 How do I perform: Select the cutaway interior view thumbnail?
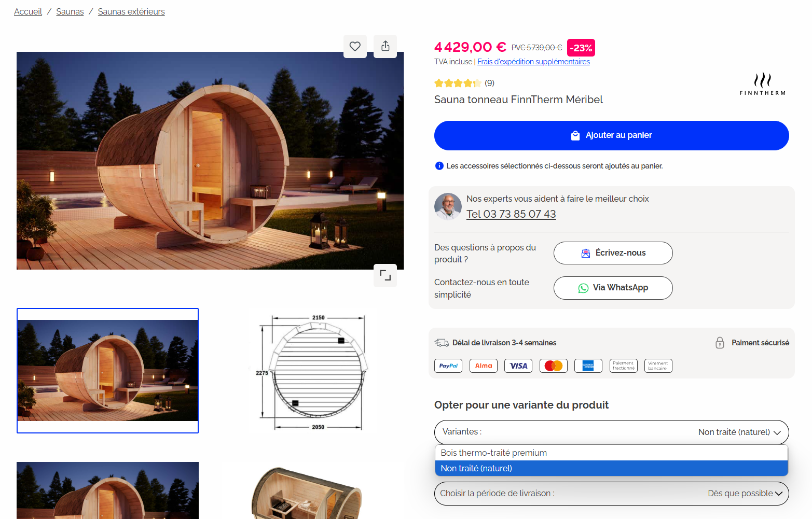(x=306, y=493)
